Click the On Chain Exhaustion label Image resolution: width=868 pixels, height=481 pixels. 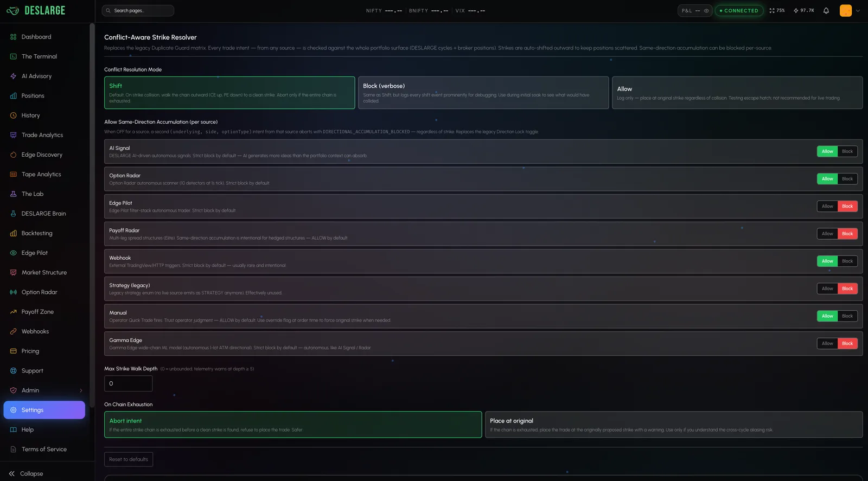pyautogui.click(x=129, y=405)
